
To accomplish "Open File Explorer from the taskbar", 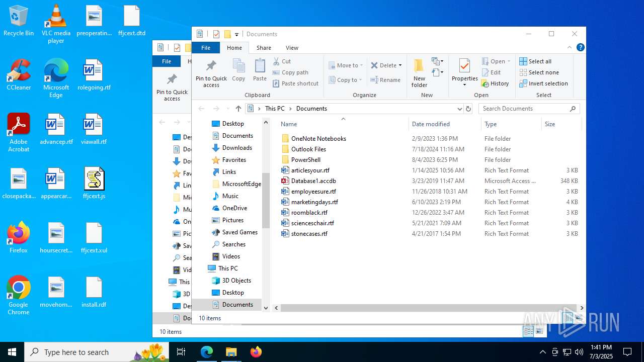I will tap(231, 352).
